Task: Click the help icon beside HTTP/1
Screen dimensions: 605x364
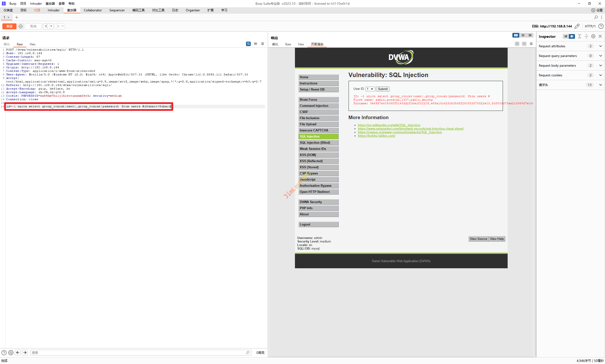Action: click(601, 26)
